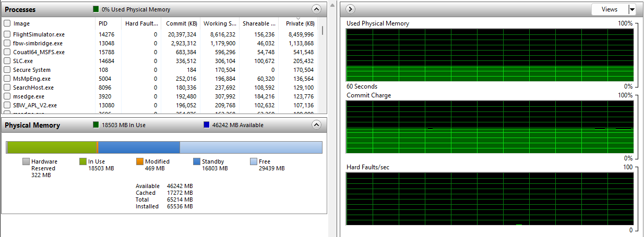Click the gray Hardware Reserved legend swatch

26,161
